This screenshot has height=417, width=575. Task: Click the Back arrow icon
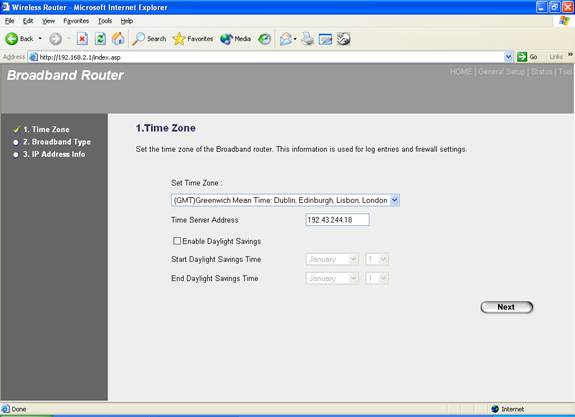click(11, 39)
